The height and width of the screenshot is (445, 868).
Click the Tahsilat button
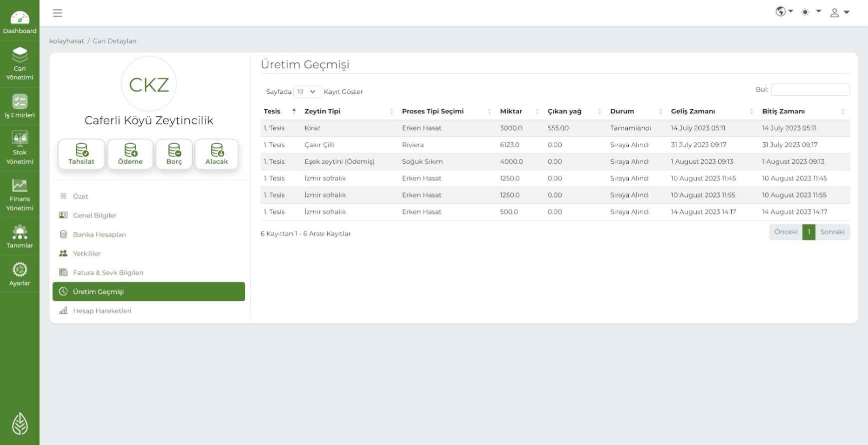click(81, 154)
